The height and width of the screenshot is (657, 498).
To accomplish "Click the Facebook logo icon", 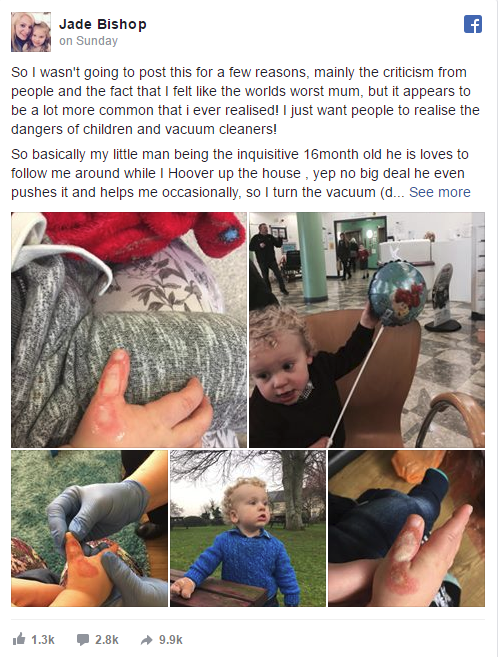I will 473,24.
